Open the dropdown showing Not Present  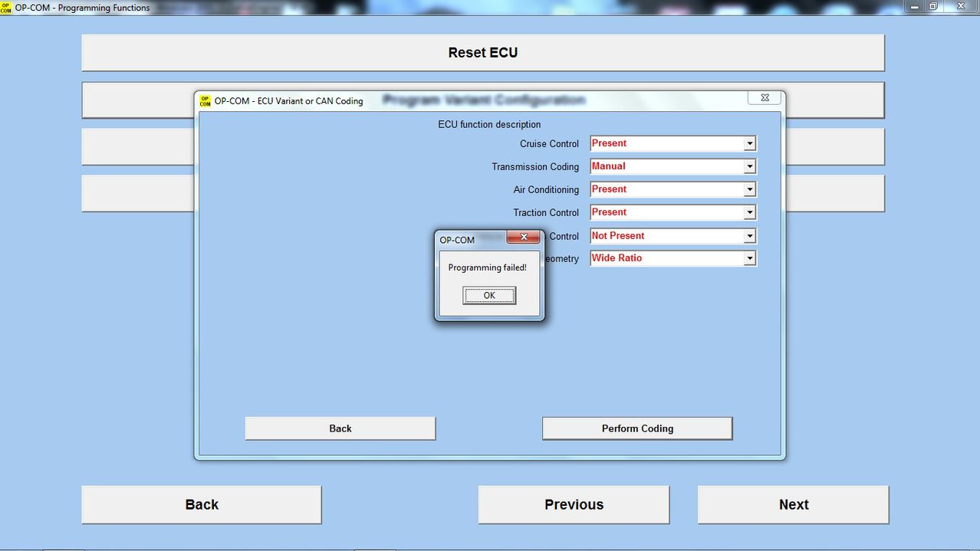(749, 236)
